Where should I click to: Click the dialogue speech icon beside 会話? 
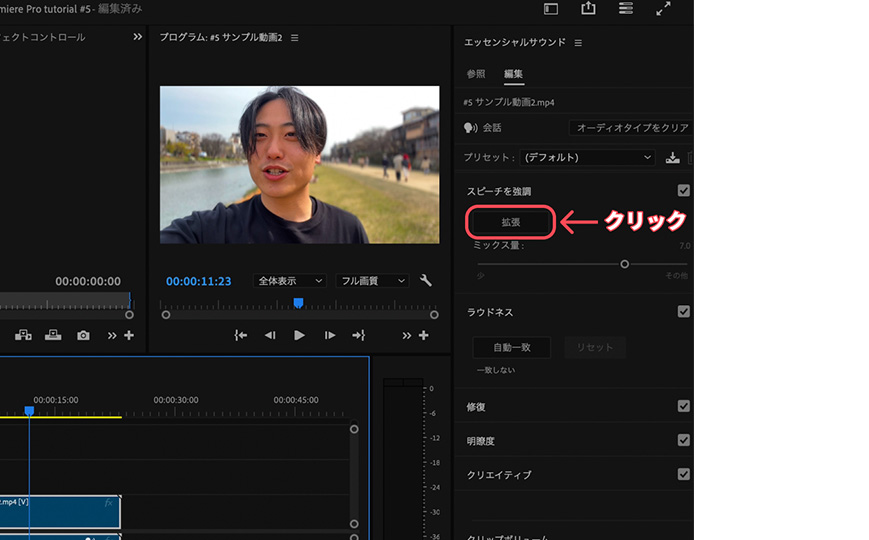click(471, 128)
